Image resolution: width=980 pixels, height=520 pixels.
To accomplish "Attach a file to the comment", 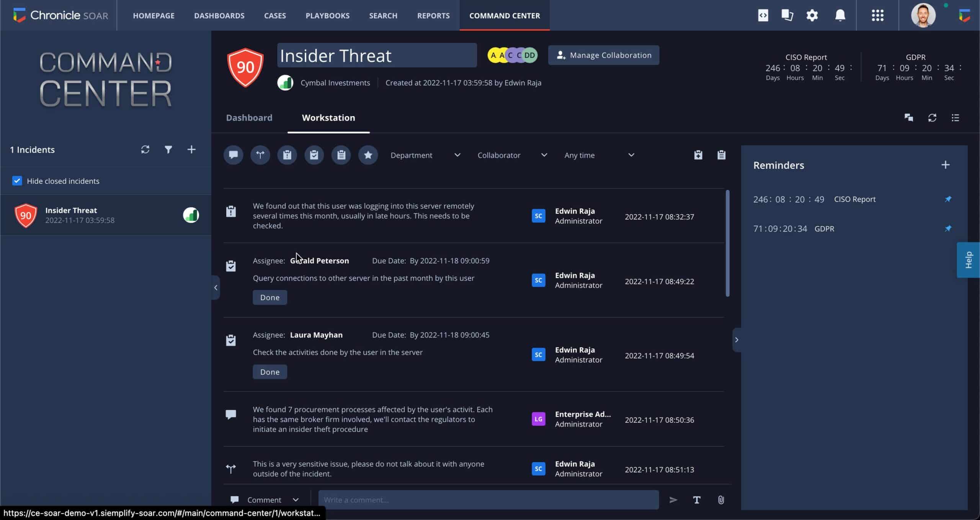I will 721,500.
